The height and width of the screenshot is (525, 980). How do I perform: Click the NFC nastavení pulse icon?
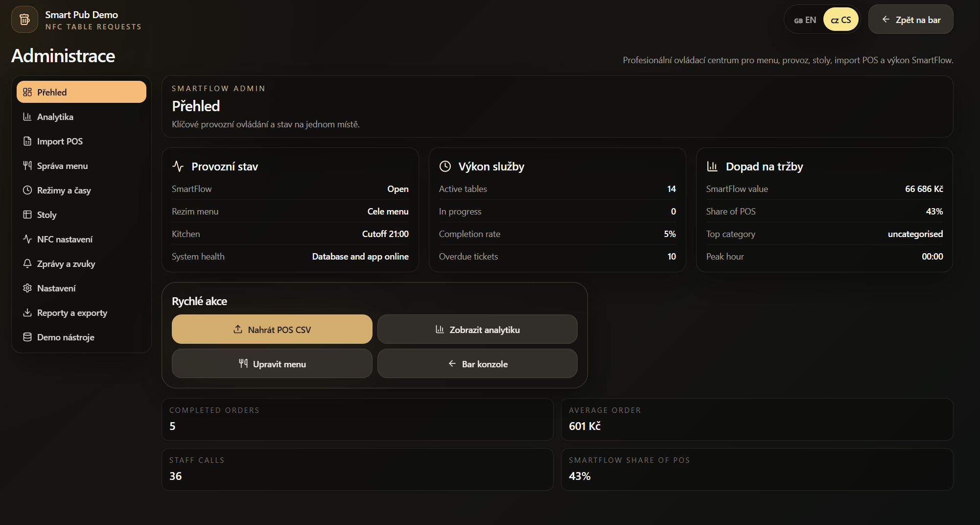point(27,239)
